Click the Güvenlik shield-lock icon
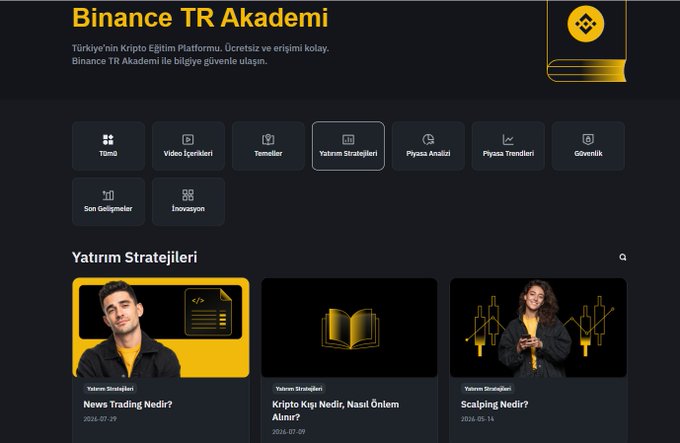 588,139
